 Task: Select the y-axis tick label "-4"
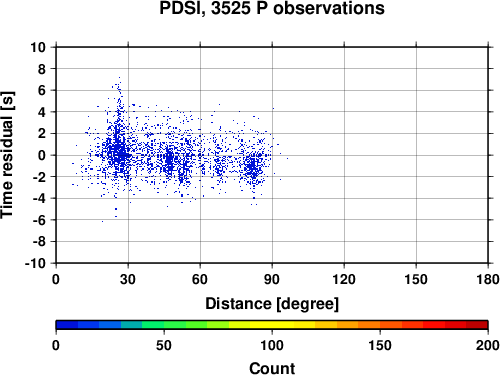click(39, 198)
